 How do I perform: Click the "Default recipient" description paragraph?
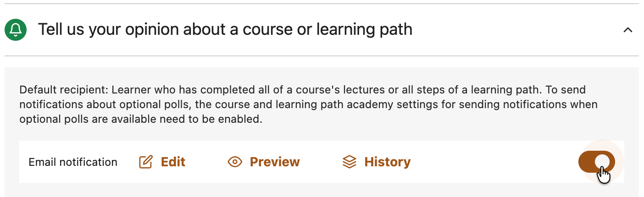tap(303, 104)
